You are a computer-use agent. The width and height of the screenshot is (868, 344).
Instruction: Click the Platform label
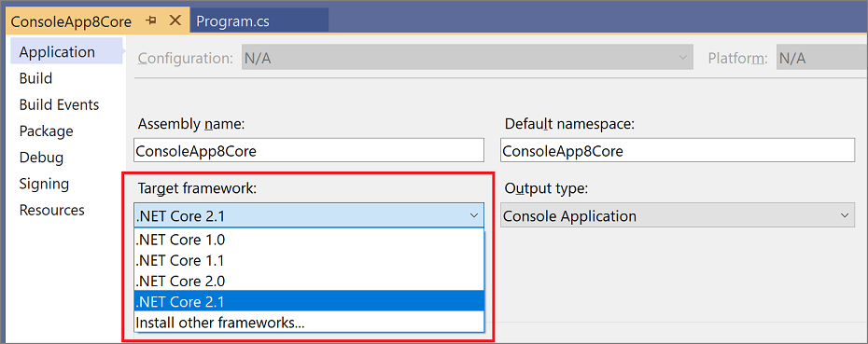point(738,58)
